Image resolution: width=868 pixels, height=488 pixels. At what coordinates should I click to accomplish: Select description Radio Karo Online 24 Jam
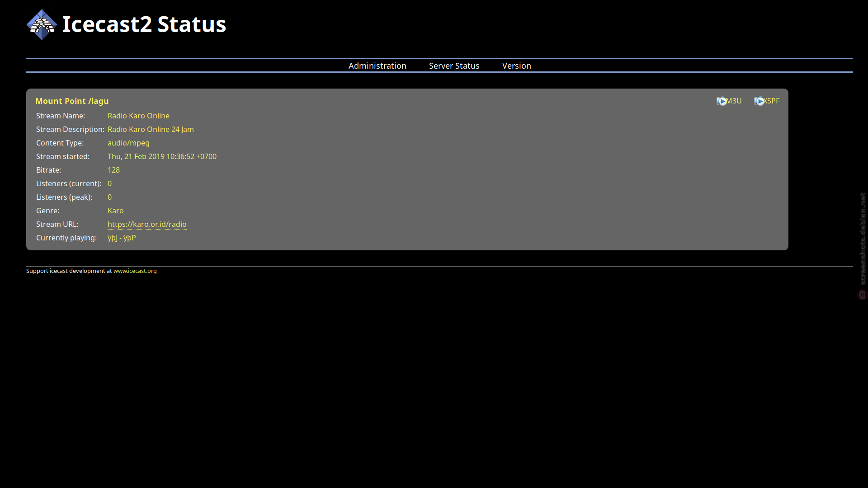151,129
